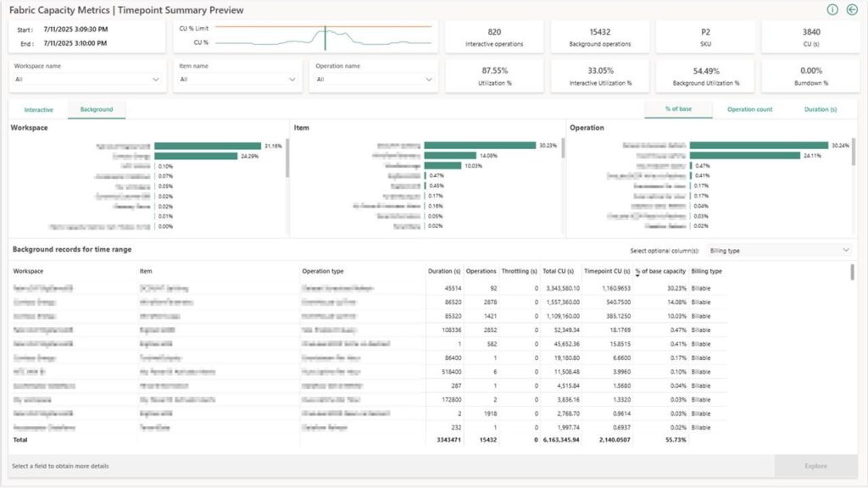Sort by Throttling (s) column header
This screenshot has width=868, height=488.
[x=520, y=271]
